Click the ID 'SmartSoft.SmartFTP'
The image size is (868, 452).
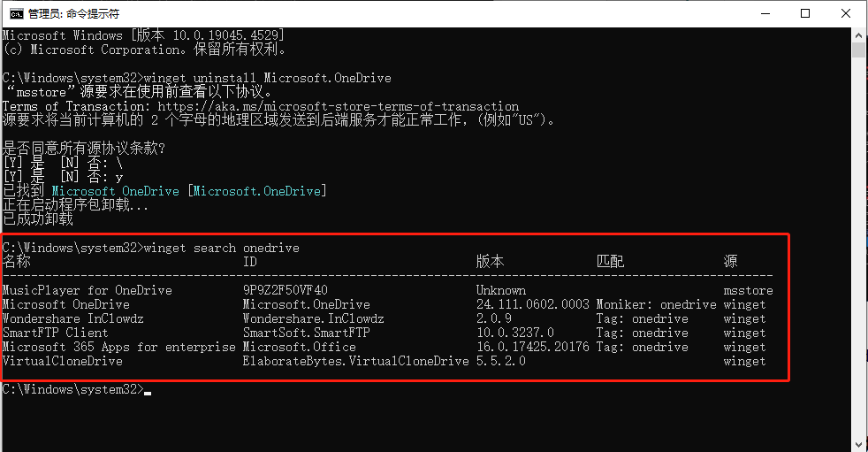tap(306, 333)
